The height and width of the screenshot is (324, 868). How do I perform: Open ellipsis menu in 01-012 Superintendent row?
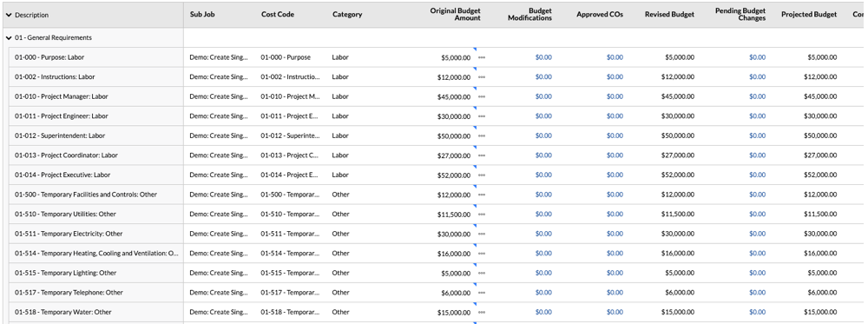[482, 136]
